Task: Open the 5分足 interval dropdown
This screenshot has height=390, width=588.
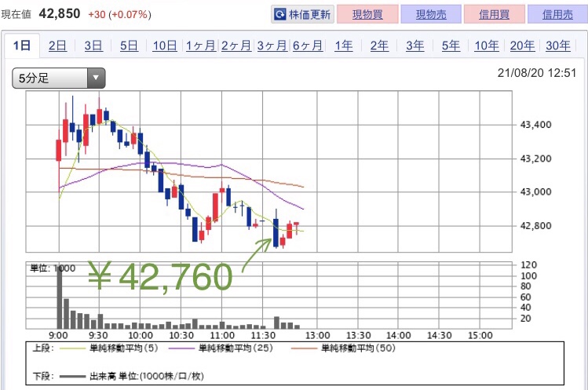Action: pyautogui.click(x=59, y=78)
